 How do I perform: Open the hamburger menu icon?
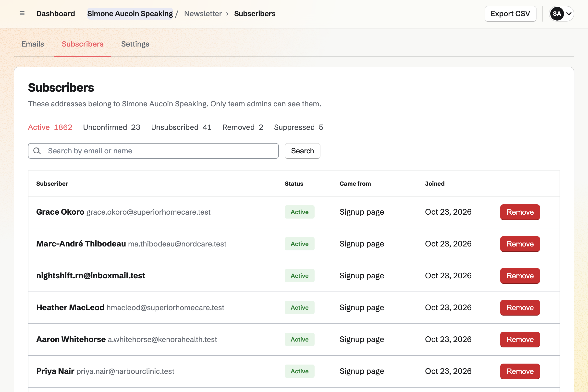click(22, 13)
